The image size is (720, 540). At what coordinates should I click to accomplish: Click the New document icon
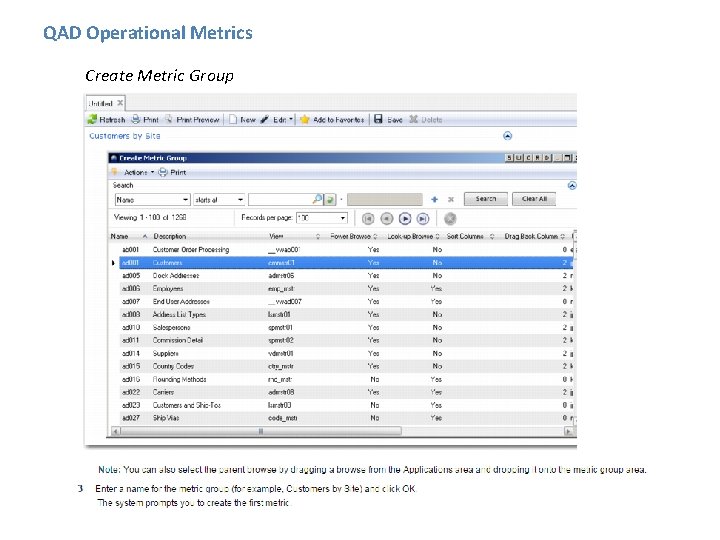pyautogui.click(x=233, y=119)
